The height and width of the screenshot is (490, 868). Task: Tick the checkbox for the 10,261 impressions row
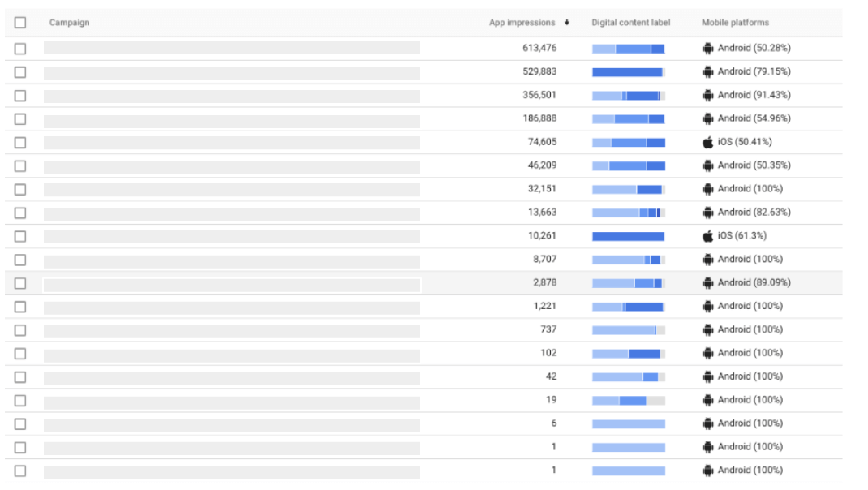(x=20, y=236)
